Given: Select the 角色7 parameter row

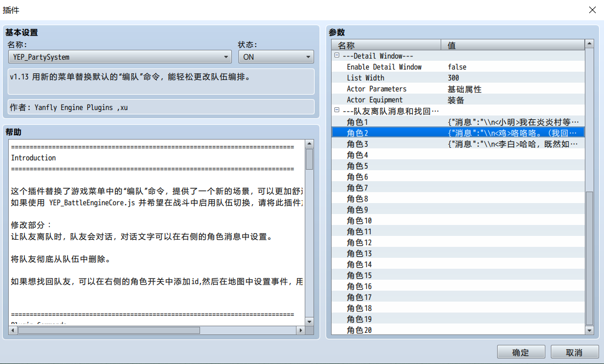Looking at the screenshot, I should (458, 188).
